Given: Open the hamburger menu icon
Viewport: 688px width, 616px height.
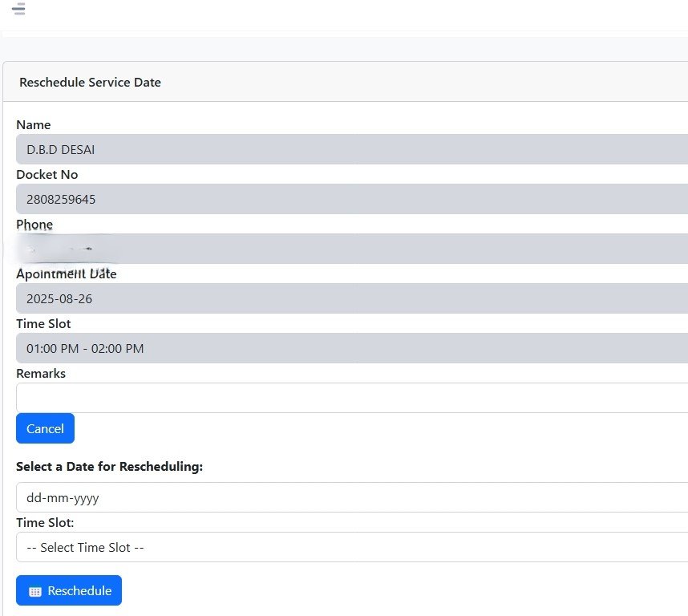Looking at the screenshot, I should click(x=18, y=10).
